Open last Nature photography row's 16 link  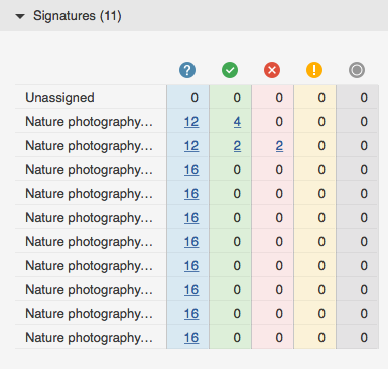click(x=191, y=338)
